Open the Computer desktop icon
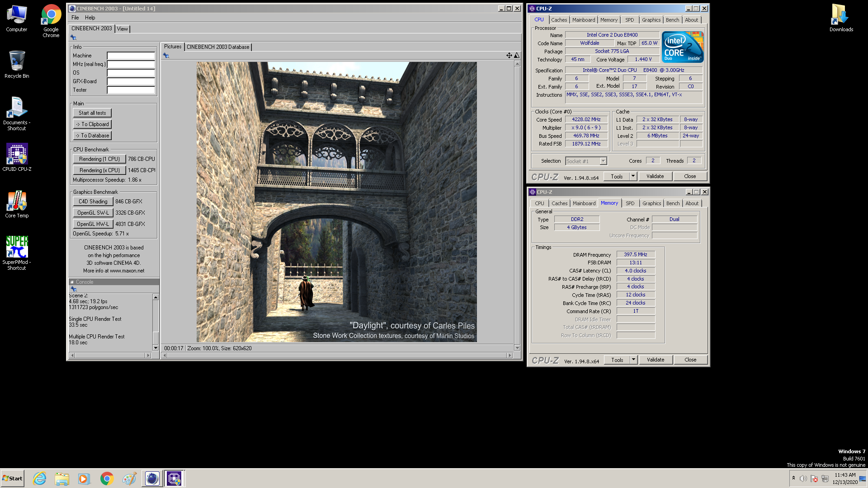The width and height of the screenshot is (868, 488). (x=17, y=19)
